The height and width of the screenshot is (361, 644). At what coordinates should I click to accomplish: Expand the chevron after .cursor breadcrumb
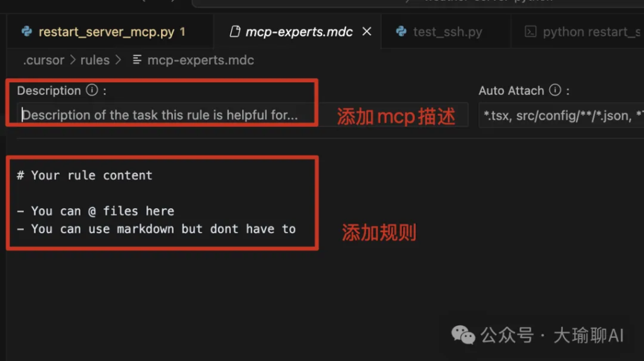click(73, 60)
